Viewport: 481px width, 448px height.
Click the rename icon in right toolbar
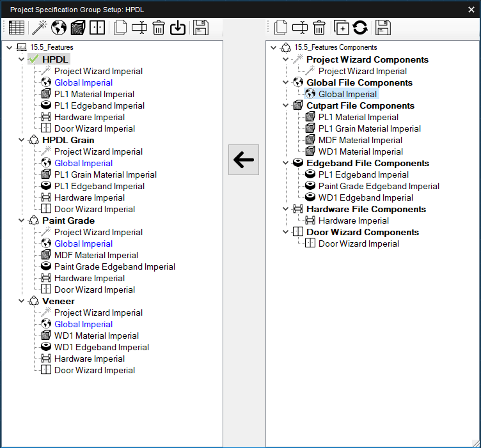(300, 27)
